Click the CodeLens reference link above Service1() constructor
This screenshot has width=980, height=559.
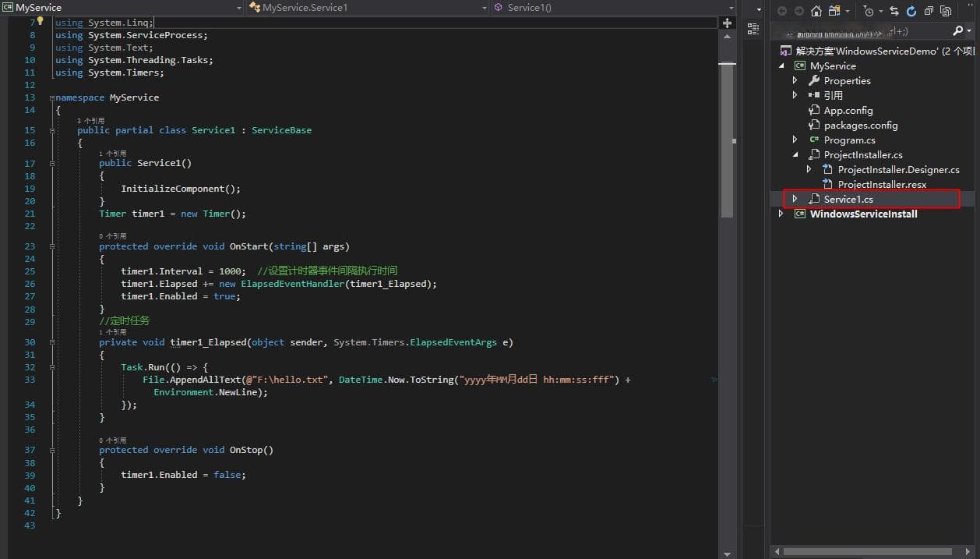pos(112,154)
